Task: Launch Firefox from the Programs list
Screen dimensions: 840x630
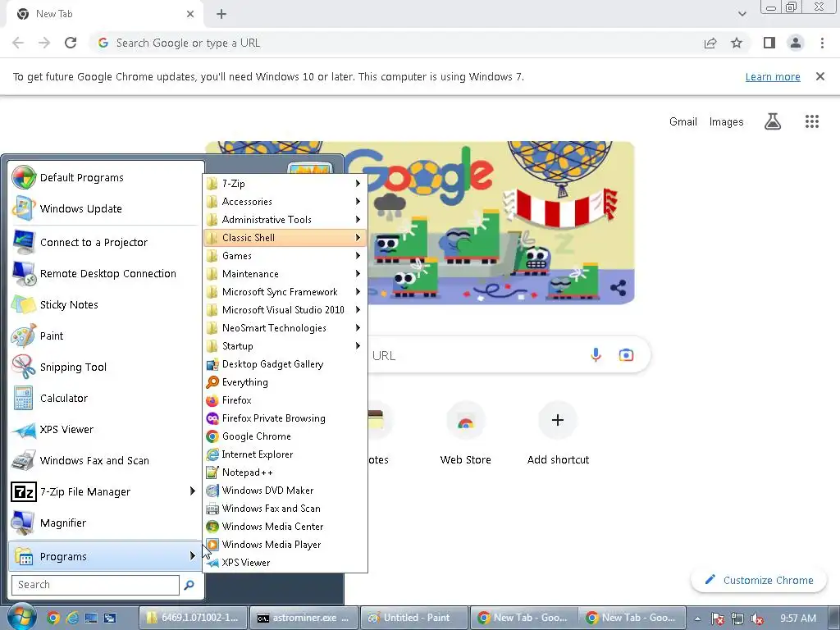Action: tap(285, 400)
